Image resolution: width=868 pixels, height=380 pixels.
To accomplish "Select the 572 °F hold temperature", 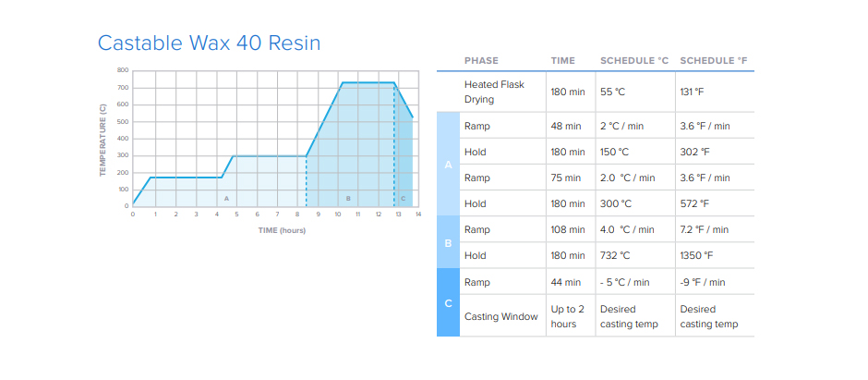I will coord(694,203).
